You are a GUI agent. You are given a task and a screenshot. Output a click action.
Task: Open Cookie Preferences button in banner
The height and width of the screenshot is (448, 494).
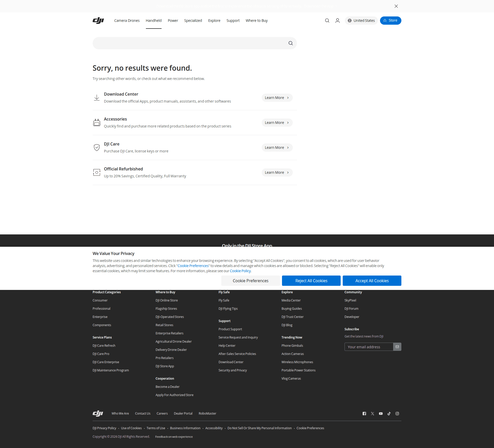(x=251, y=281)
